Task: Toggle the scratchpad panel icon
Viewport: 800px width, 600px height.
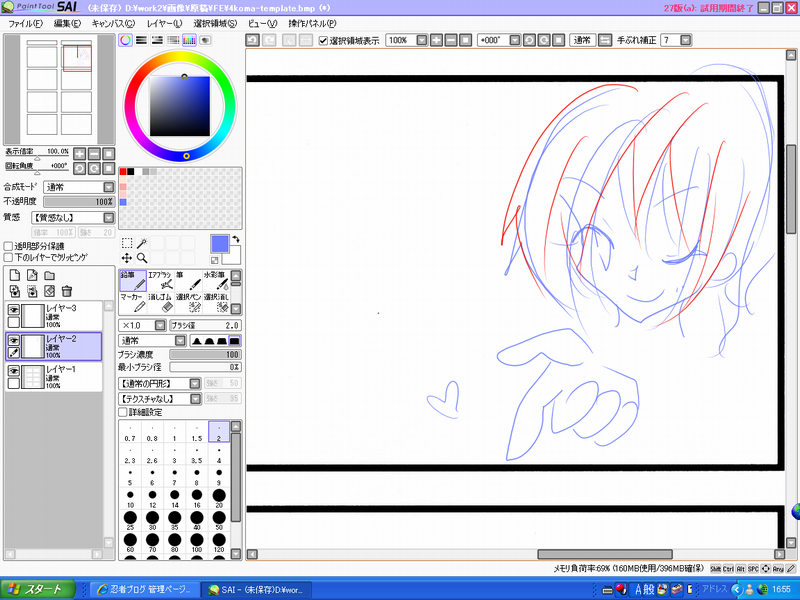Action: point(205,40)
